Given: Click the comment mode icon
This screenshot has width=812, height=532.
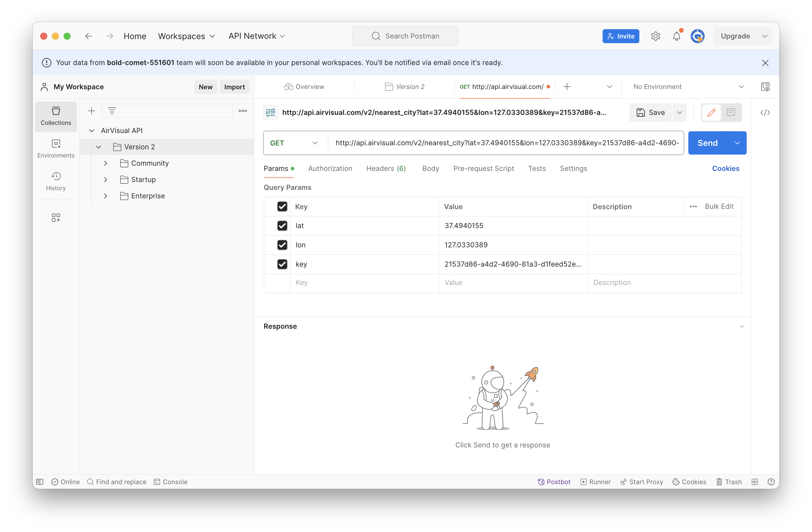Looking at the screenshot, I should click(730, 113).
